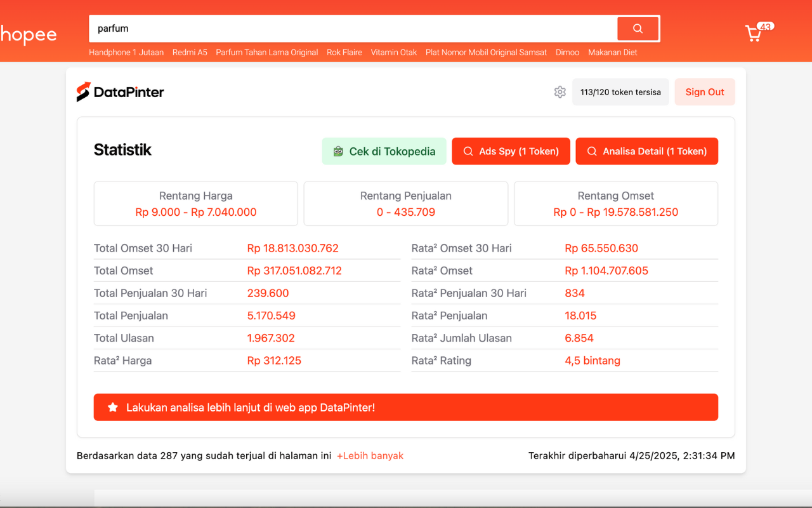
Task: Click the Rentang Harga card
Action: coord(196,204)
